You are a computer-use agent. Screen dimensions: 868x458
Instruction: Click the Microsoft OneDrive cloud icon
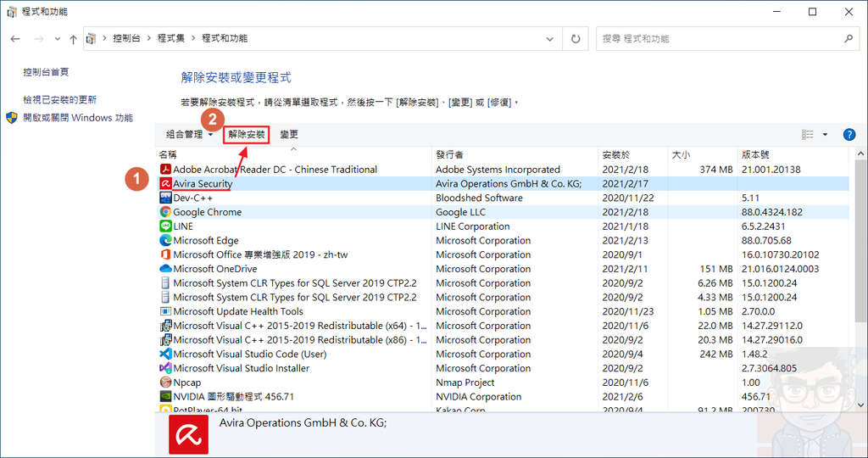pos(165,269)
